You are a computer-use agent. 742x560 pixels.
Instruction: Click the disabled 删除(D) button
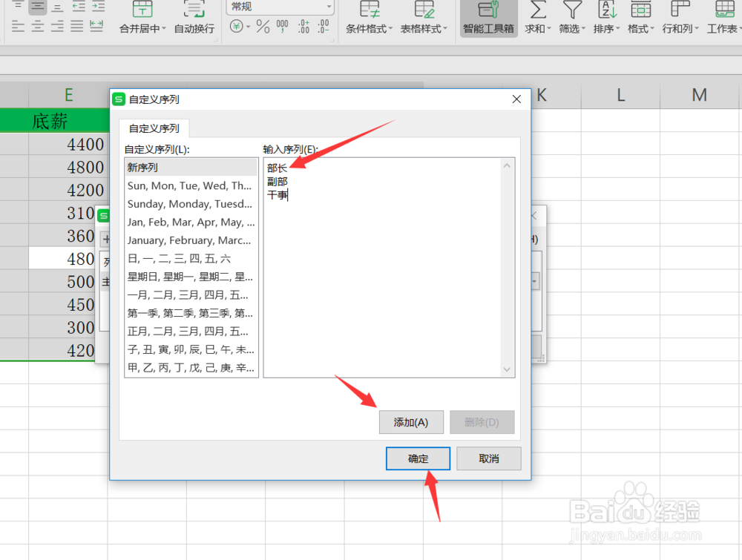[482, 422]
